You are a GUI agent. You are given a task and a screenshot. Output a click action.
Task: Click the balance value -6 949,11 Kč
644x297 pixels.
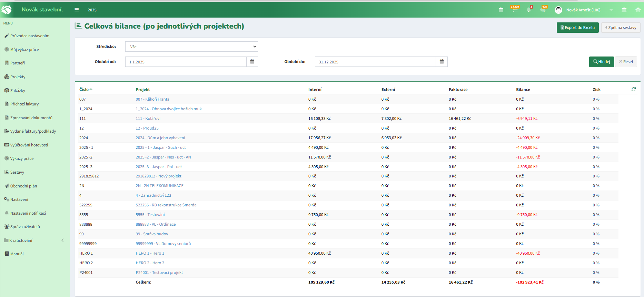[527, 119]
